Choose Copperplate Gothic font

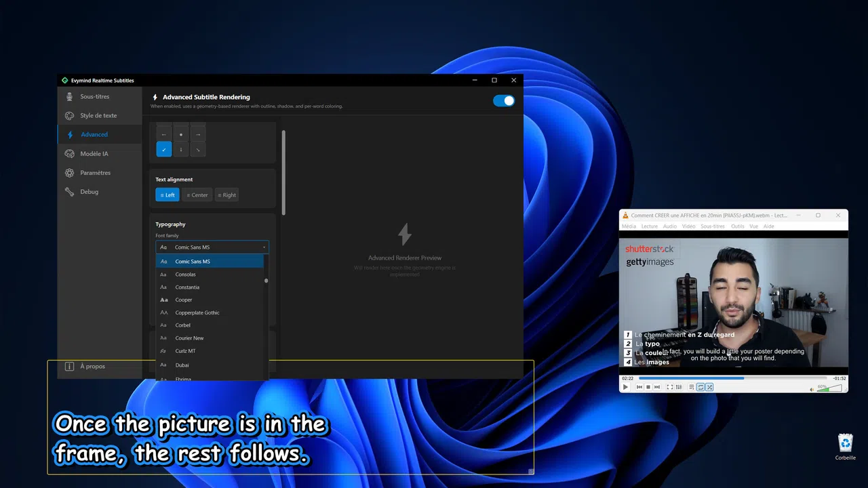click(210, 312)
